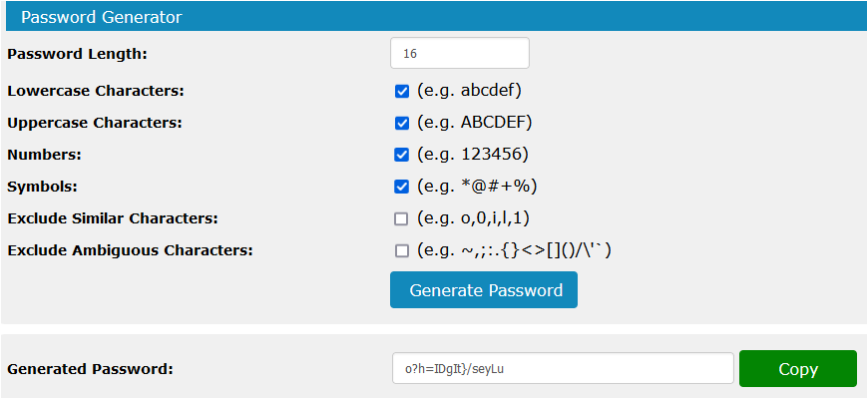868x399 pixels.
Task: Focus the Password Length input field
Action: click(x=460, y=53)
